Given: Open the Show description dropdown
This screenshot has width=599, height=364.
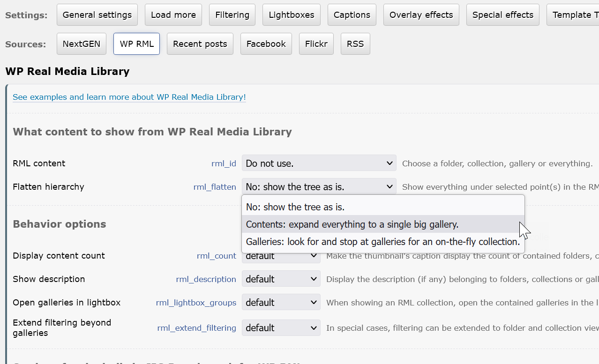Looking at the screenshot, I should pyautogui.click(x=281, y=279).
